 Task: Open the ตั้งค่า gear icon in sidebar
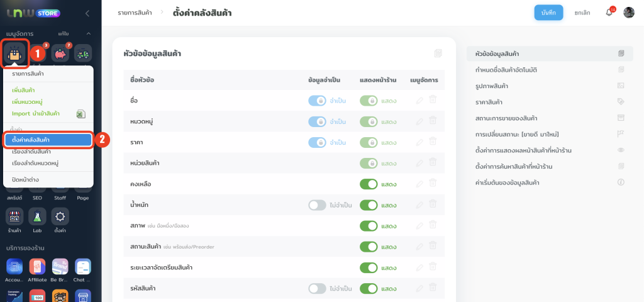tap(60, 217)
